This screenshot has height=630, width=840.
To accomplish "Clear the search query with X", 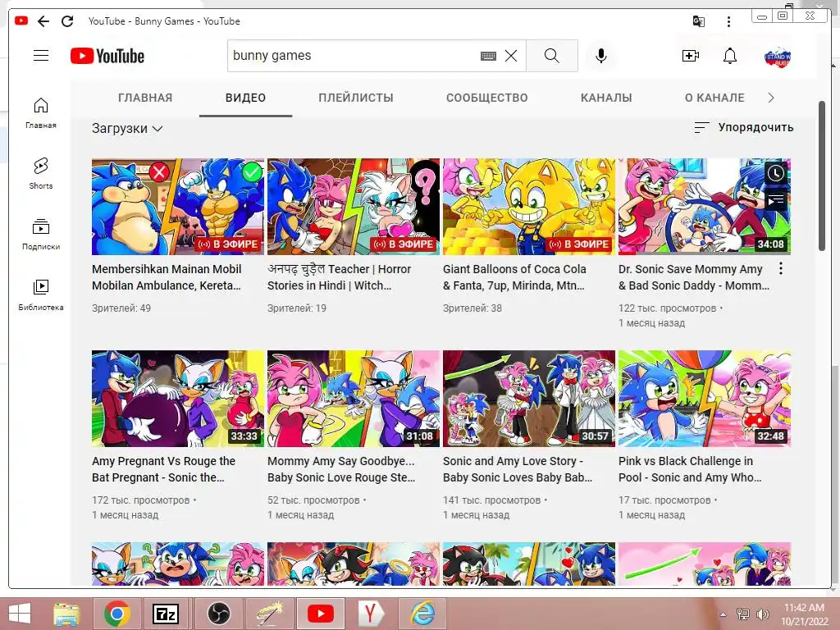I will pos(511,56).
